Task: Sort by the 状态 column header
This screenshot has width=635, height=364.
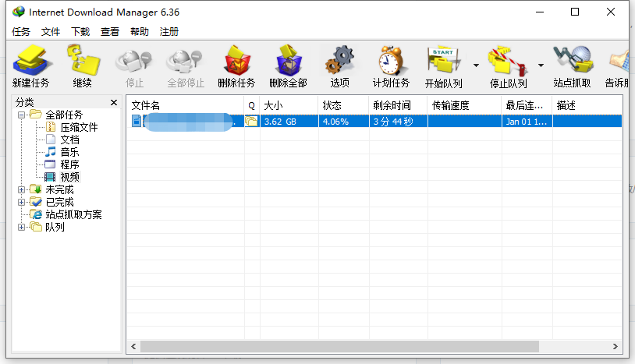Action: click(343, 105)
